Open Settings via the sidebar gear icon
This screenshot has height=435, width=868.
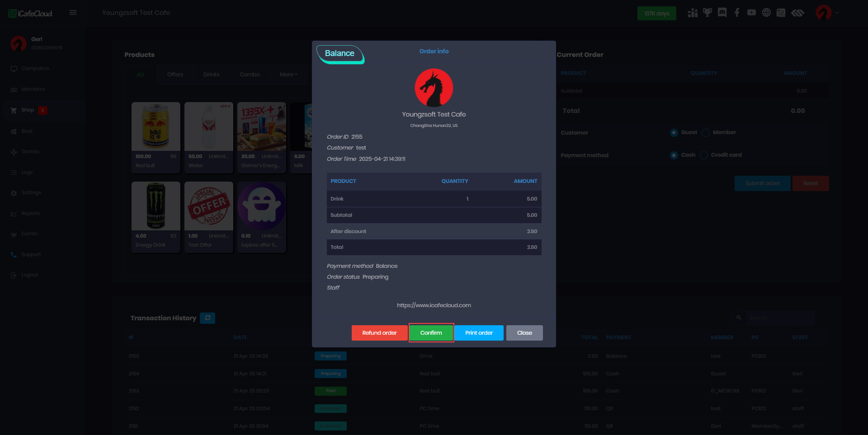click(x=14, y=193)
